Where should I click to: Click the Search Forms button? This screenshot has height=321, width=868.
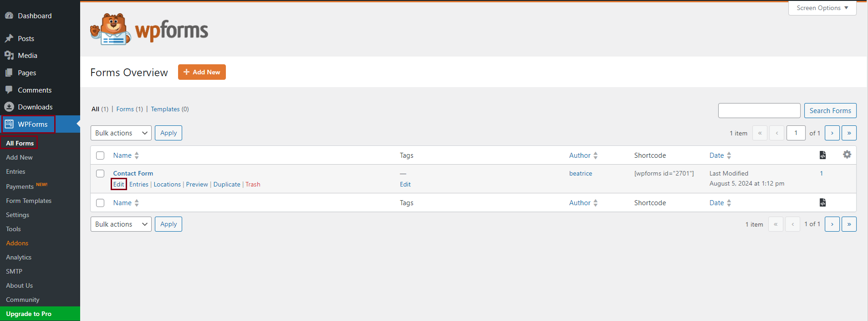click(x=830, y=111)
